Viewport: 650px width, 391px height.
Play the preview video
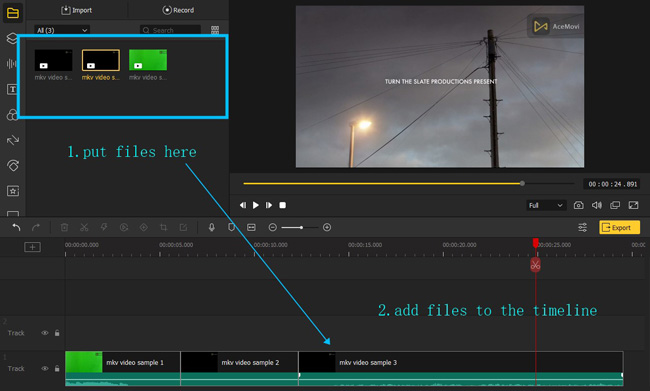click(256, 205)
